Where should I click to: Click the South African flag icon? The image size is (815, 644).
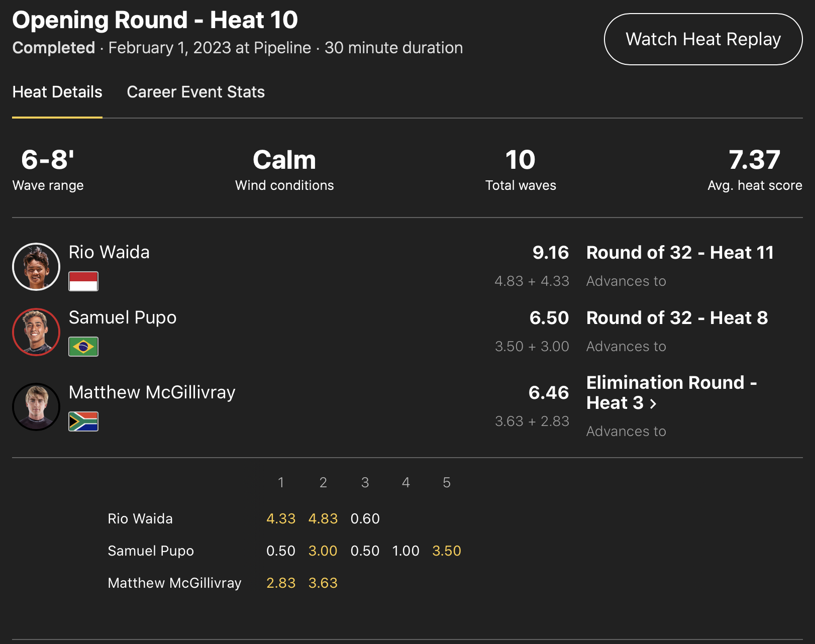(x=83, y=421)
